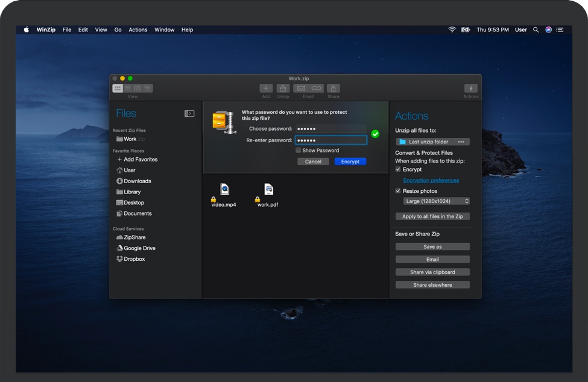Open the Go menu
The height and width of the screenshot is (382, 588).
(x=118, y=30)
